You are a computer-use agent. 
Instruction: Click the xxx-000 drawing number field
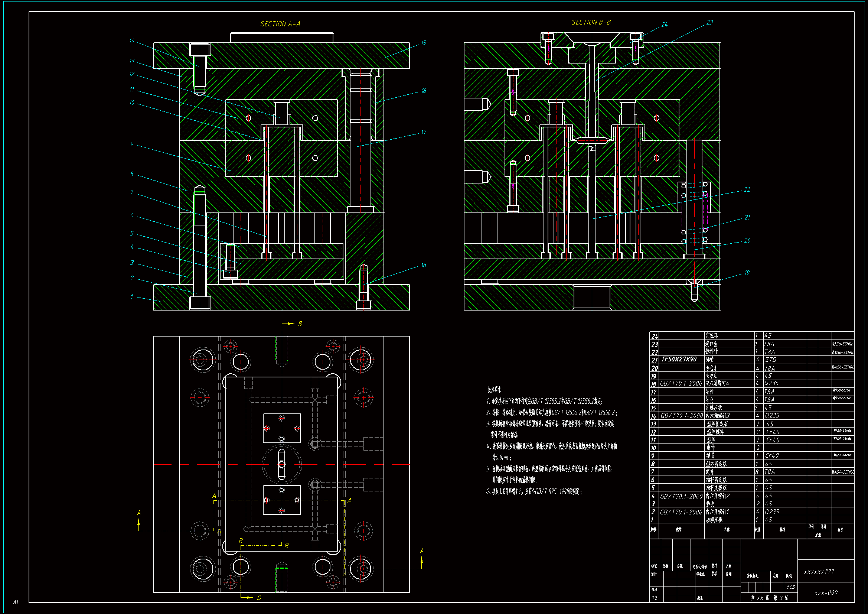(826, 593)
